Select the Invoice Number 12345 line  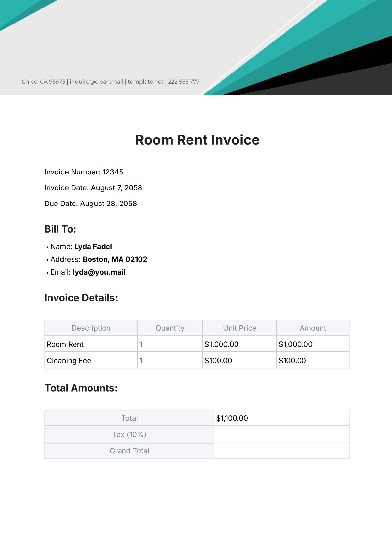pyautogui.click(x=84, y=172)
